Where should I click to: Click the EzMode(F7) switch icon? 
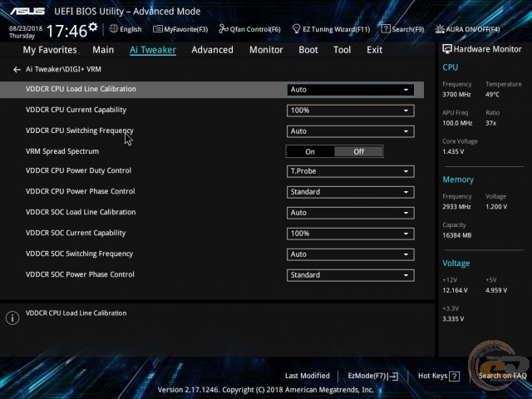(x=393, y=376)
